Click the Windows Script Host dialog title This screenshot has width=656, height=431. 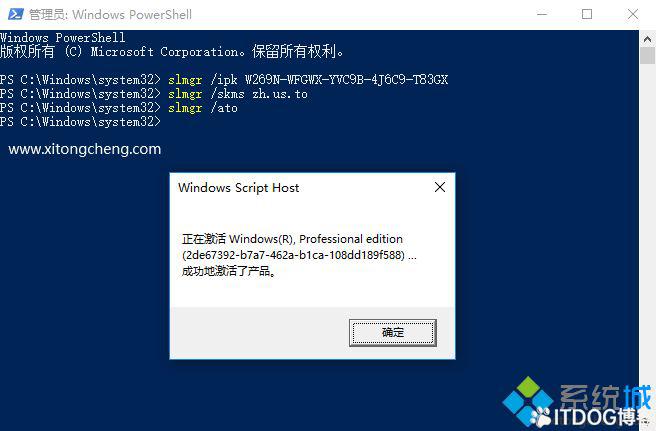coord(238,187)
